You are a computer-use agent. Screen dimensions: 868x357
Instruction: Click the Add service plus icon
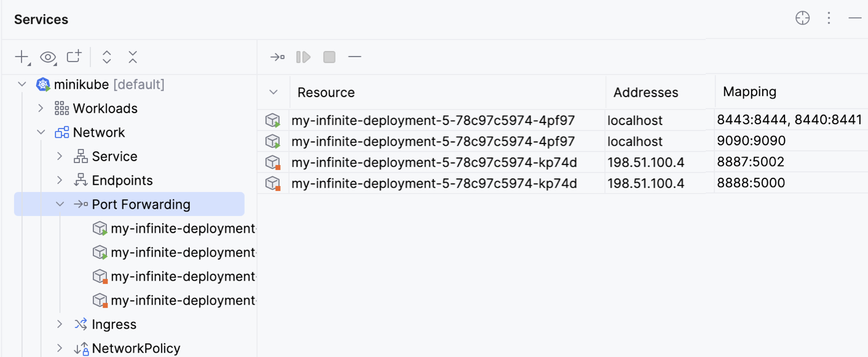(x=20, y=57)
